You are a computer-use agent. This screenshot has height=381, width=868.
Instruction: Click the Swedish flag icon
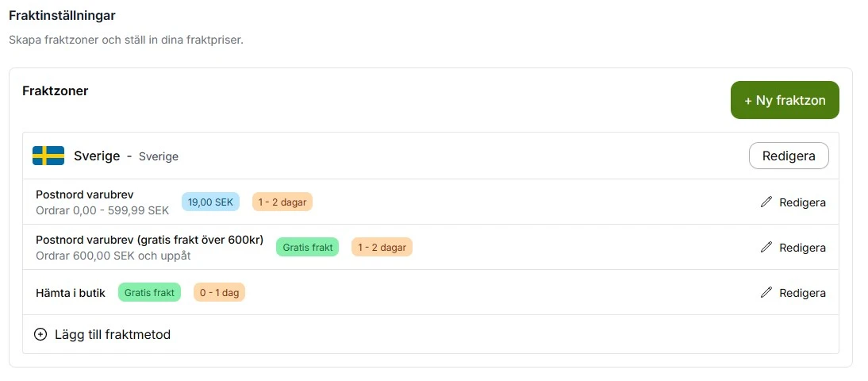[x=48, y=156]
